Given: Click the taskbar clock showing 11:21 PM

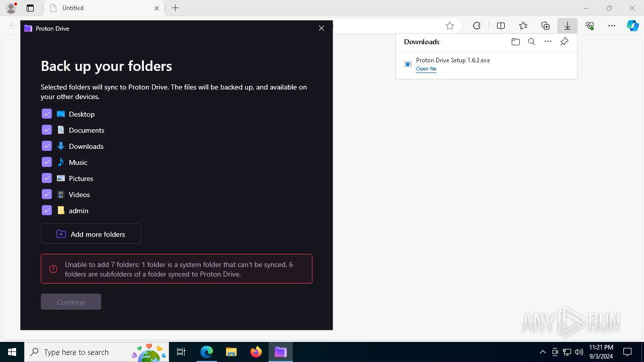Looking at the screenshot, I should point(601,352).
